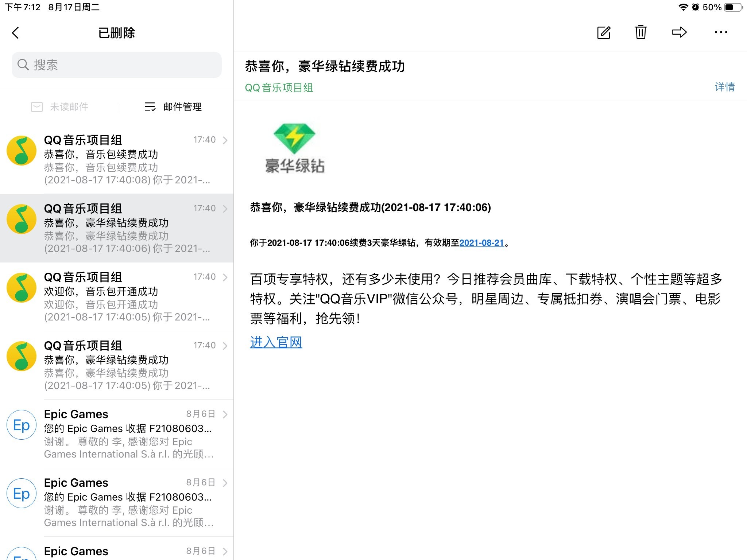
Task: Expand chevron on the selected 豪华绿钻 email row
Action: click(225, 209)
